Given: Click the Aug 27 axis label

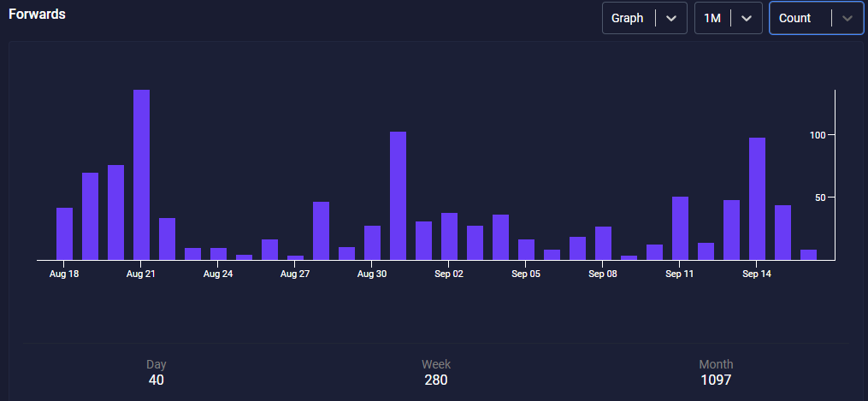Looking at the screenshot, I should 295,274.
